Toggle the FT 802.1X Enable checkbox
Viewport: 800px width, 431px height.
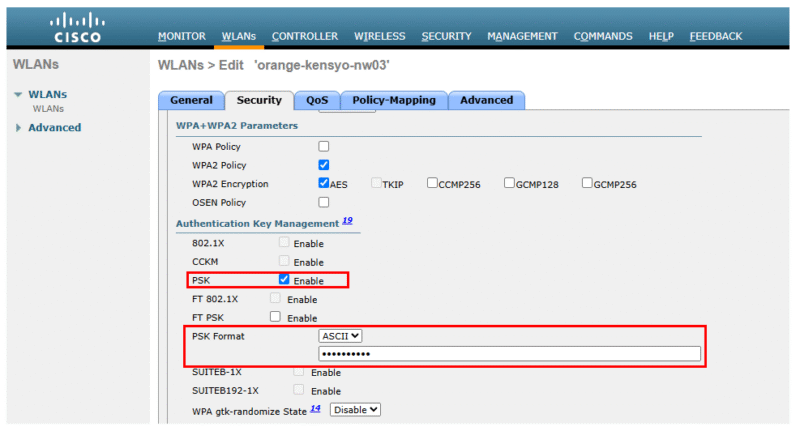point(276,298)
